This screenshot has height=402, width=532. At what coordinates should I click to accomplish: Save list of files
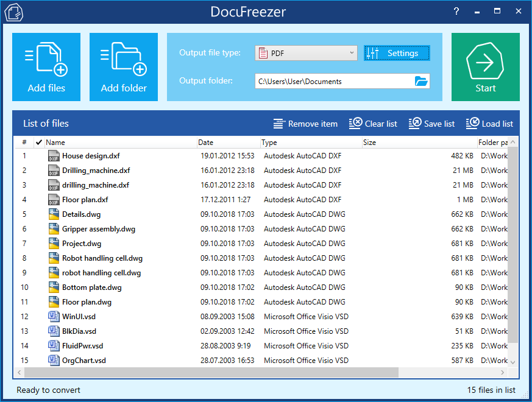click(x=431, y=124)
